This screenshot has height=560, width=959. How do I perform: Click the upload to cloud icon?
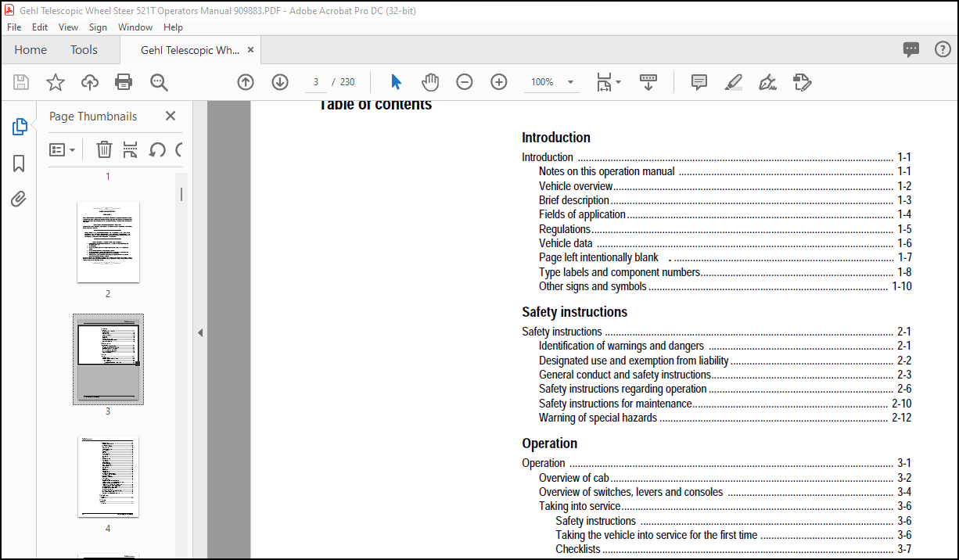click(x=90, y=82)
